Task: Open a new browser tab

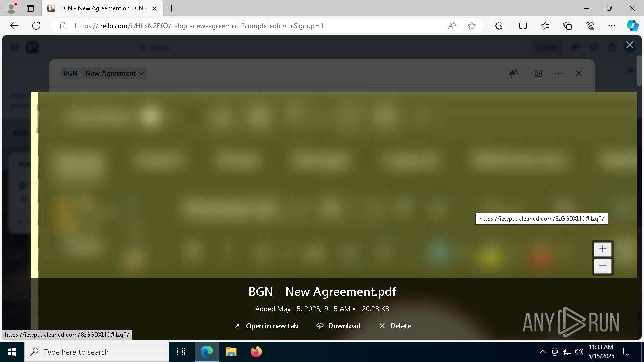Action: [172, 8]
